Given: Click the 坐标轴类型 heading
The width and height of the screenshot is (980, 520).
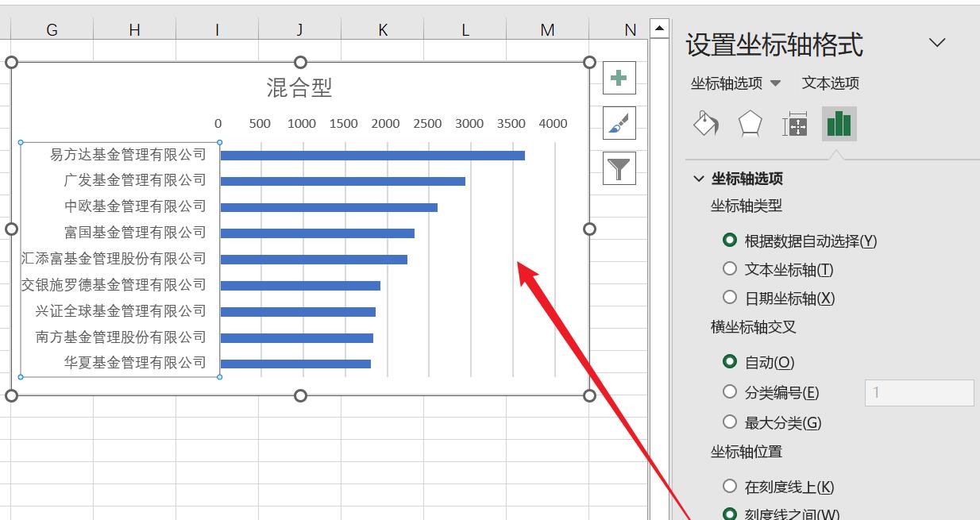Looking at the screenshot, I should [x=747, y=206].
